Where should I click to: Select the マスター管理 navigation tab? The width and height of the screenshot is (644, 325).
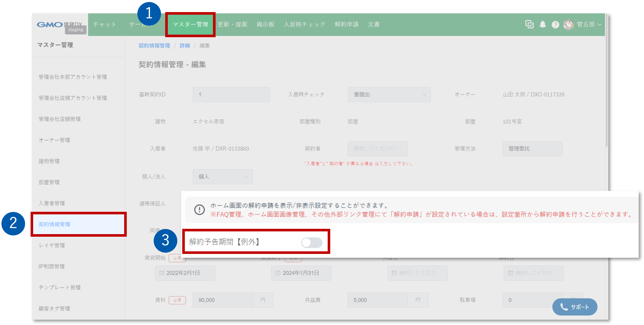[x=190, y=24]
